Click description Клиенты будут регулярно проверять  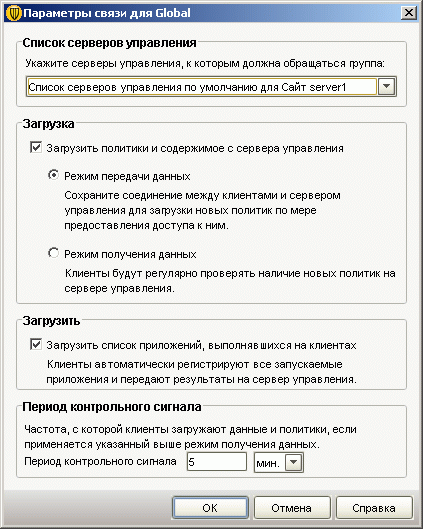(230, 281)
